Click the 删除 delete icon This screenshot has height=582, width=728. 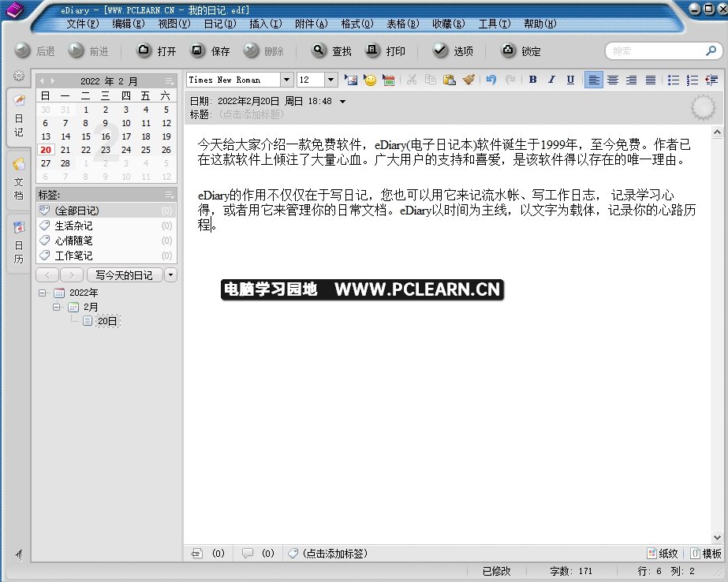(251, 50)
